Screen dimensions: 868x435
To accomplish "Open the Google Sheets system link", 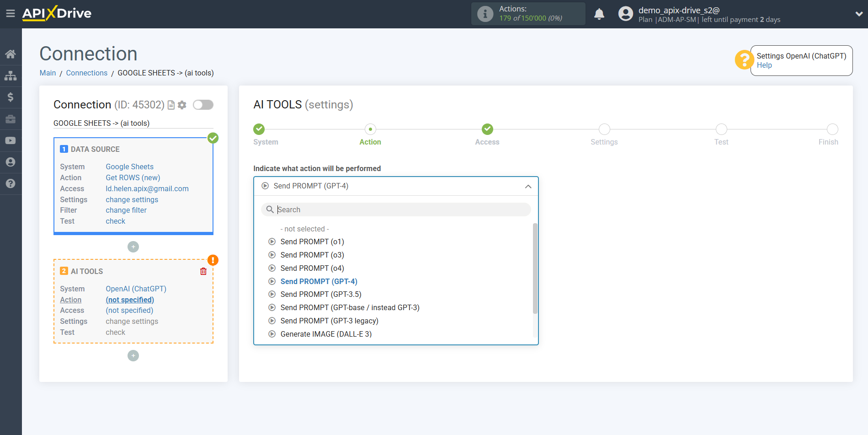I will [130, 167].
